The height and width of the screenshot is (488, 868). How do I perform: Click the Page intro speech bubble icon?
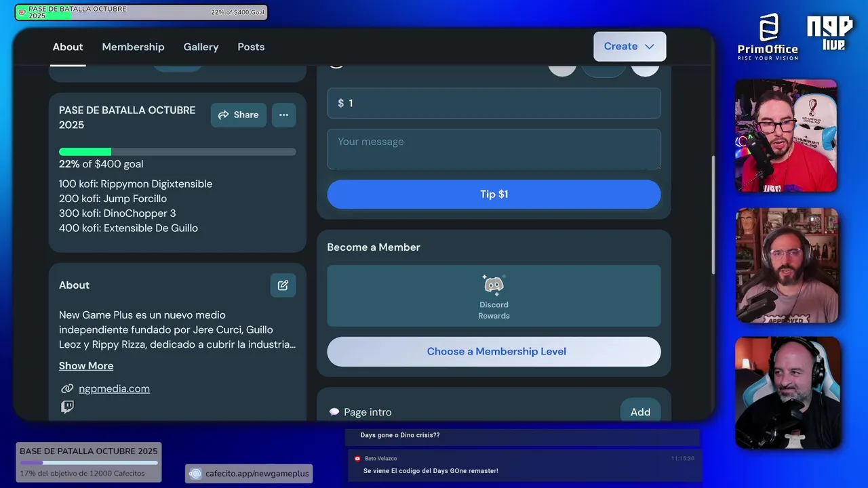pos(334,412)
